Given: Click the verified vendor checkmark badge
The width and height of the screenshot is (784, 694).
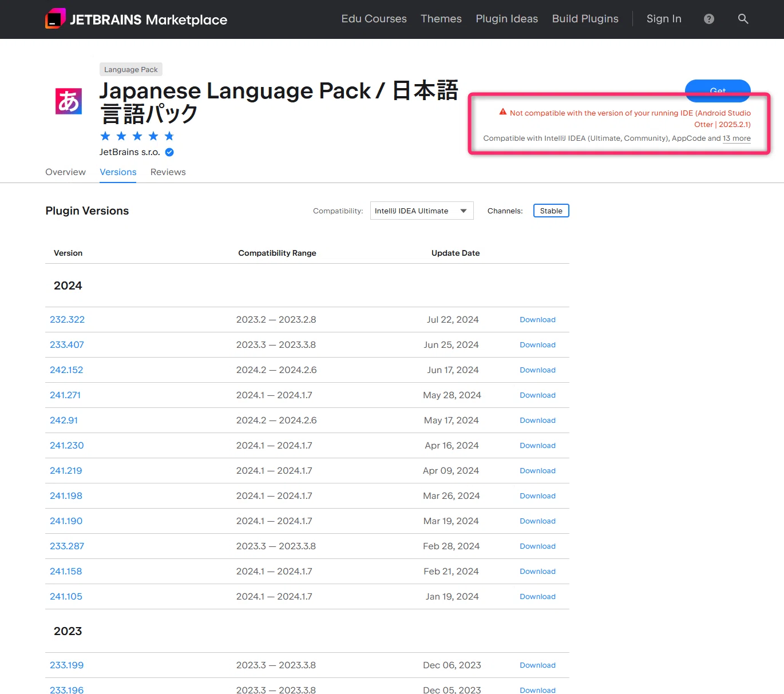Looking at the screenshot, I should 169,152.
